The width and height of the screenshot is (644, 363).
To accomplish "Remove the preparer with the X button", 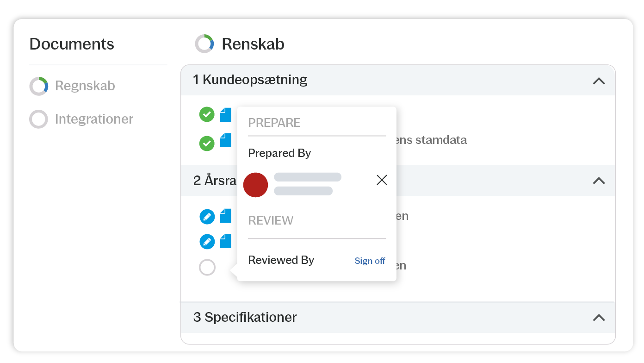I will (382, 180).
